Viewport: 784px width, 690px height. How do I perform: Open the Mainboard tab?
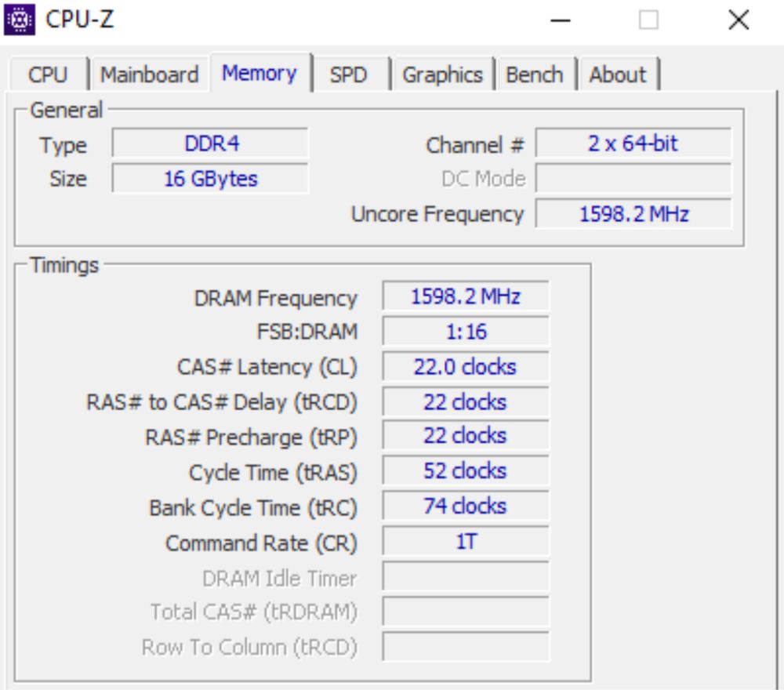pos(150,74)
